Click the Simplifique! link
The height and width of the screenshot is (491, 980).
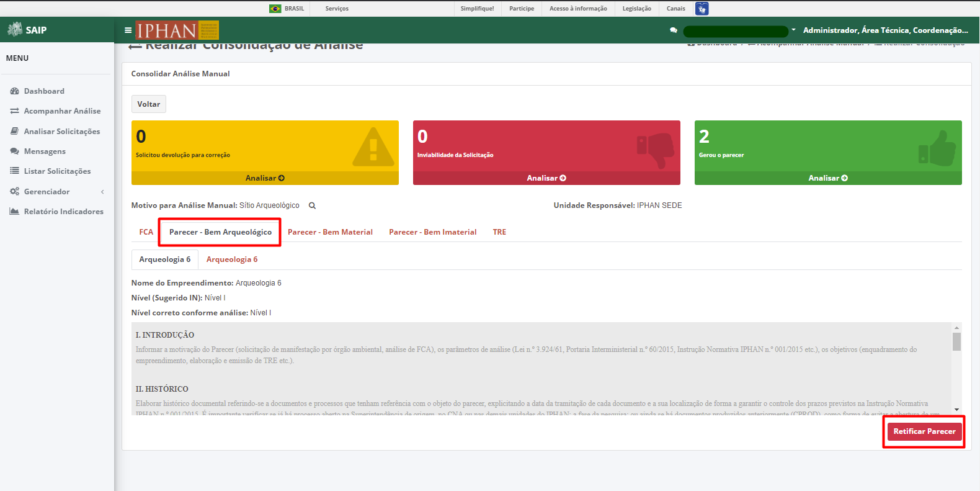click(x=477, y=9)
